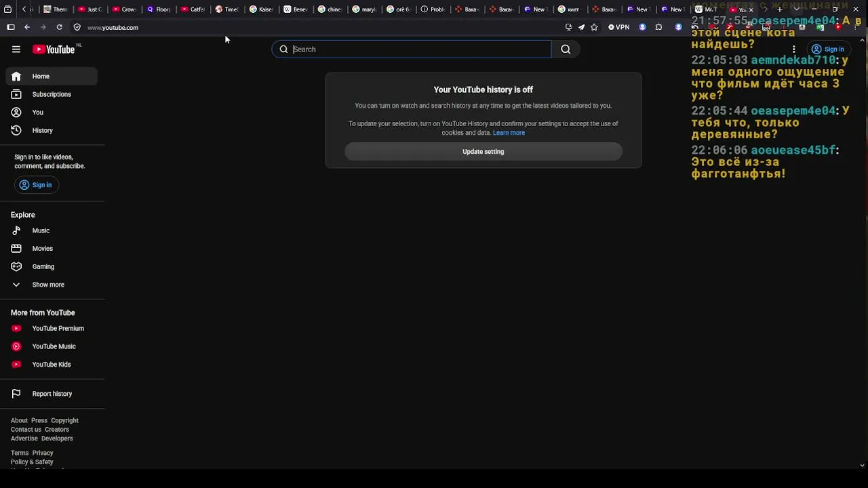Switch to the Catfish YouTube tab
868x488 pixels.
coord(193,9)
